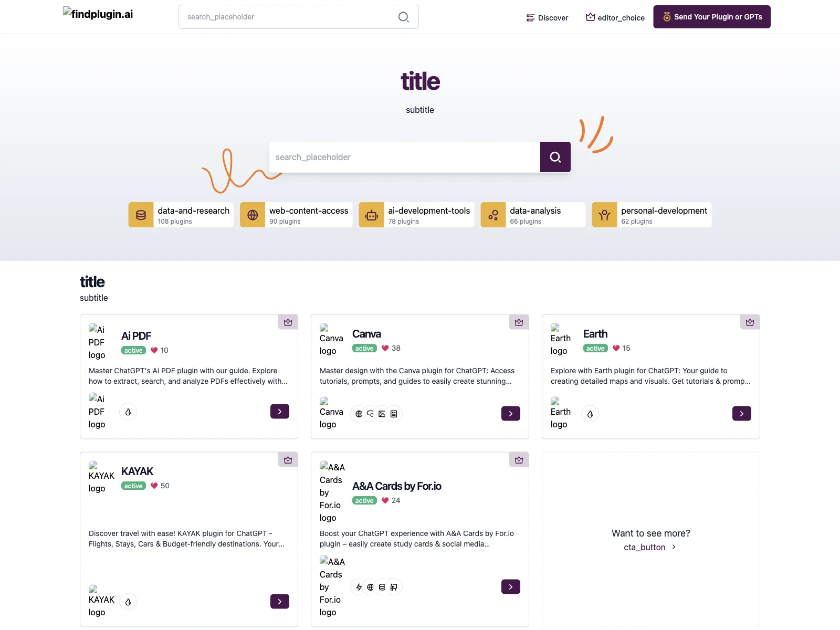Open the KAYAK title link
This screenshot has height=630, width=840.
(137, 471)
